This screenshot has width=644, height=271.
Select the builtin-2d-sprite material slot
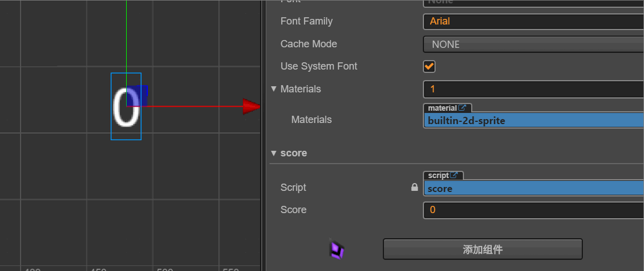[x=533, y=120]
